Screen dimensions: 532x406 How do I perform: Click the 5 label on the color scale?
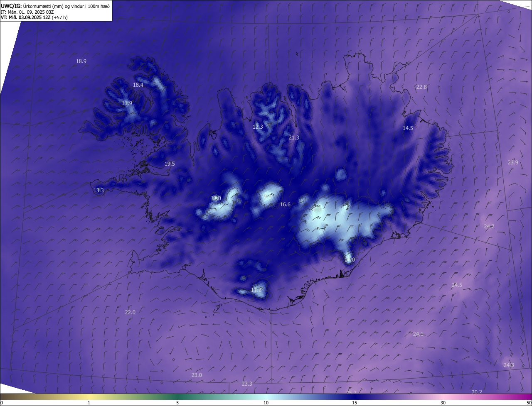coord(177,403)
